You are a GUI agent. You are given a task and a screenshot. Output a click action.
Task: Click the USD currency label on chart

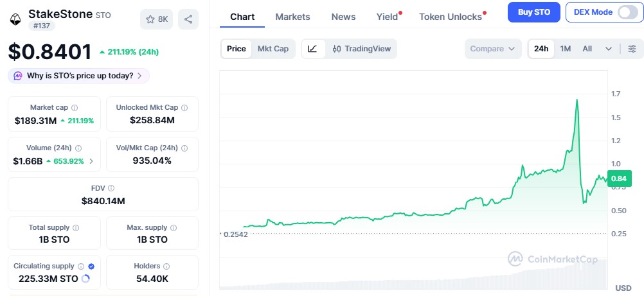tap(623, 288)
